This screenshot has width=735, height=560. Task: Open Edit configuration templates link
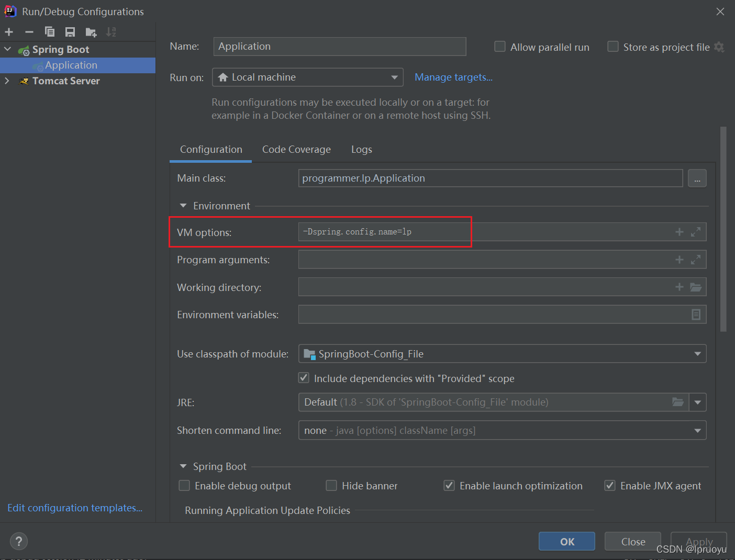75,508
